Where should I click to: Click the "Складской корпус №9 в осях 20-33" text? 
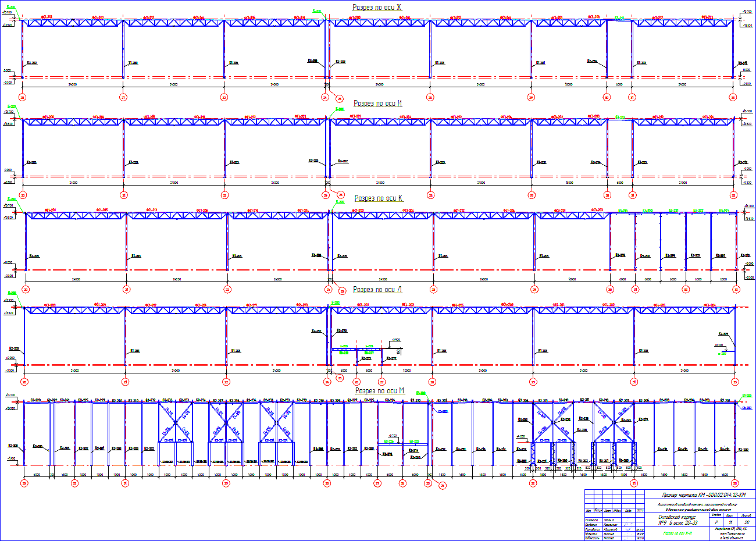pyautogui.click(x=677, y=519)
